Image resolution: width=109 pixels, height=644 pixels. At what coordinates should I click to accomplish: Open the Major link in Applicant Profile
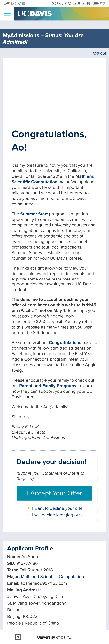[52, 576]
